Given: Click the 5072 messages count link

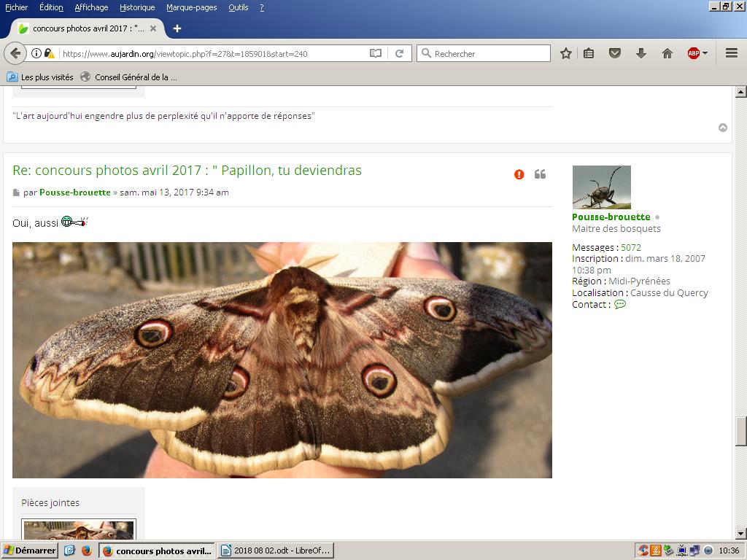Looking at the screenshot, I should pyautogui.click(x=631, y=247).
